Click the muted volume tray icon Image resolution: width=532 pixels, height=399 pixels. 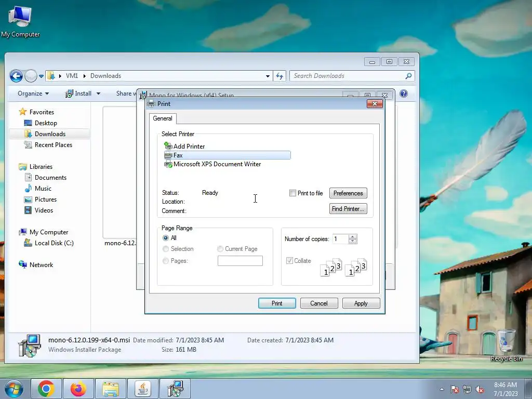coord(480,390)
